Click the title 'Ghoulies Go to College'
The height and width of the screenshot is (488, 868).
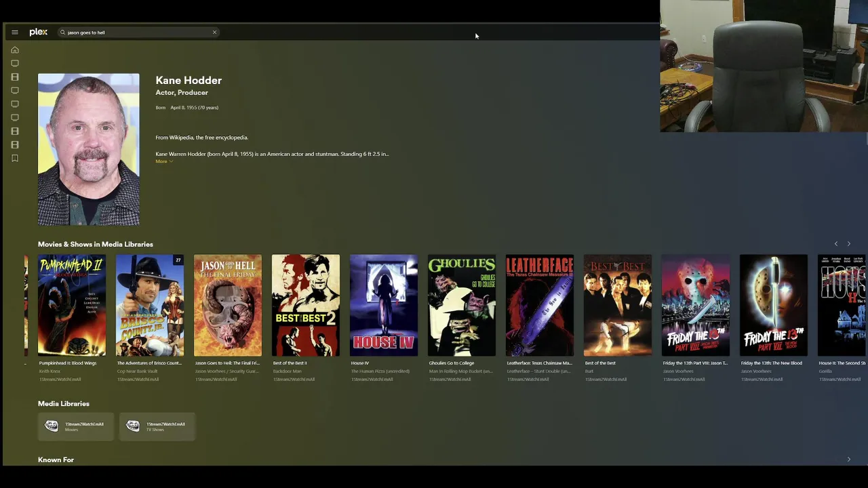(452, 363)
